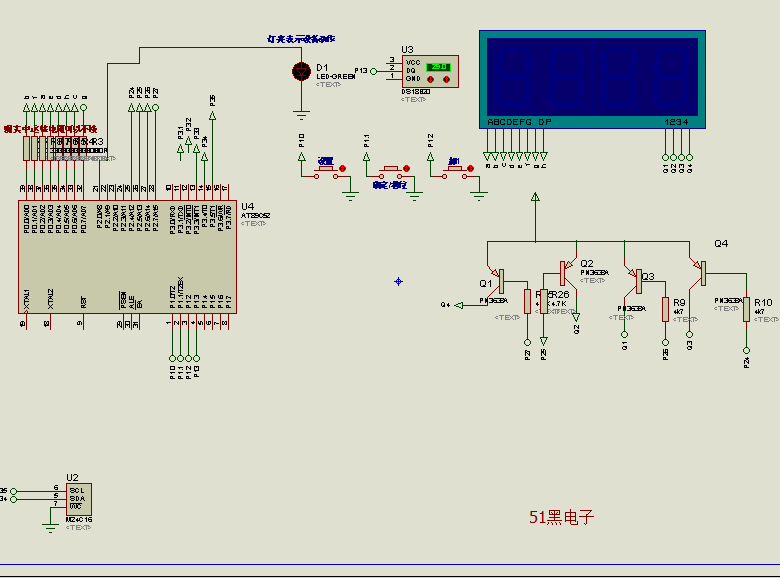
Task: Click the R10 reference label
Action: tap(763, 302)
